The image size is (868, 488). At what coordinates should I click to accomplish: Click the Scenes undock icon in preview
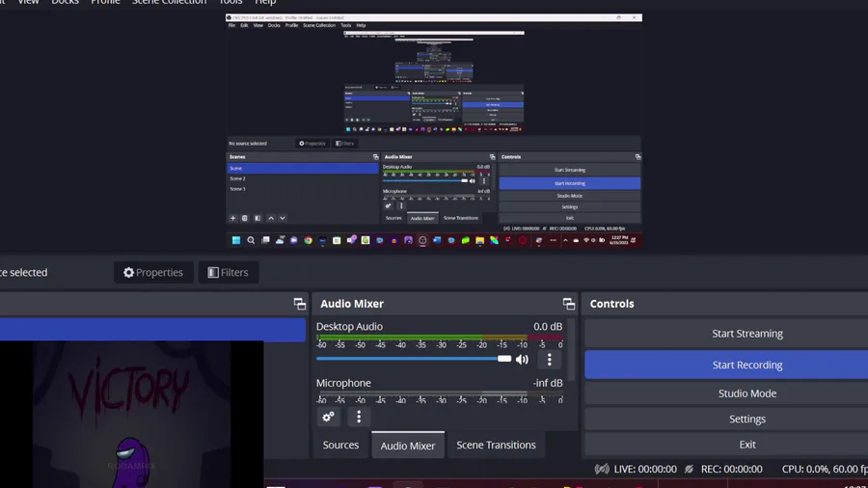click(375, 157)
